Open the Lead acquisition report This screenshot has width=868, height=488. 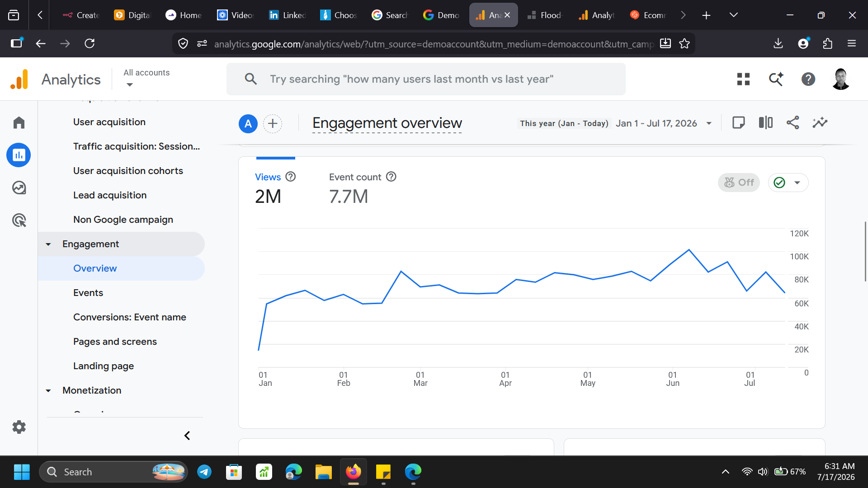(x=110, y=195)
